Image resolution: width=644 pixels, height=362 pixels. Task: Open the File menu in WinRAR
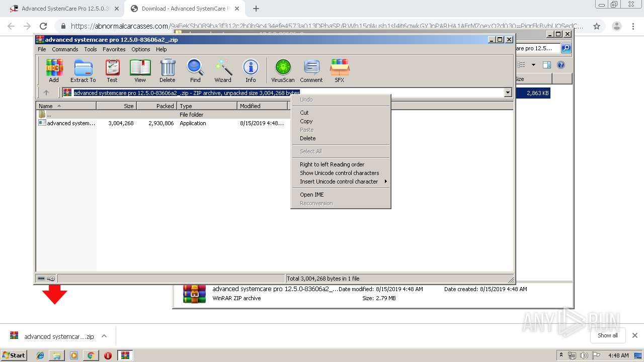pos(42,49)
